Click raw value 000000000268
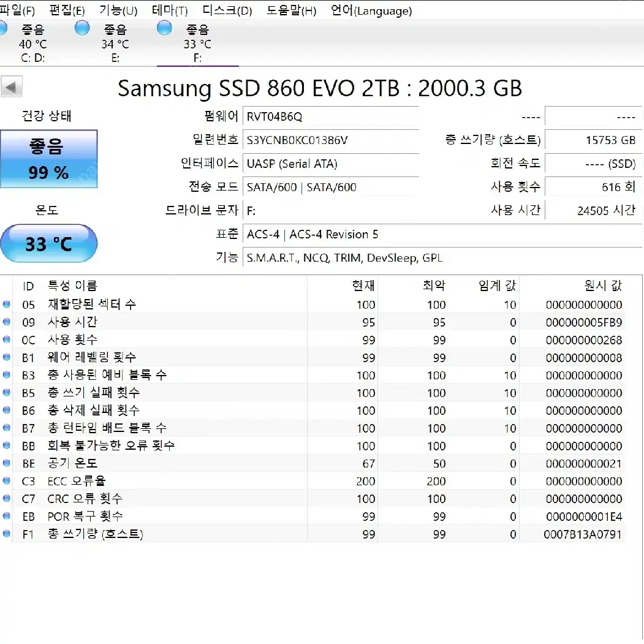Screen dimensions: 644x644 583,340
